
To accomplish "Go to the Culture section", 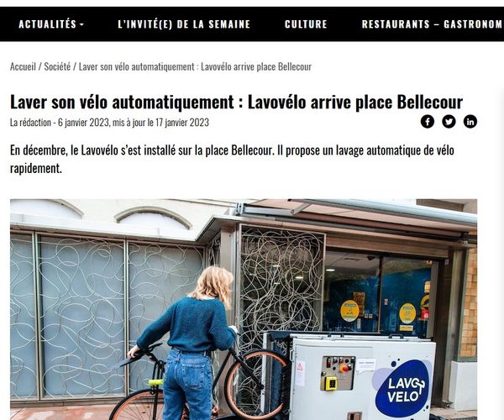I will click(306, 24).
